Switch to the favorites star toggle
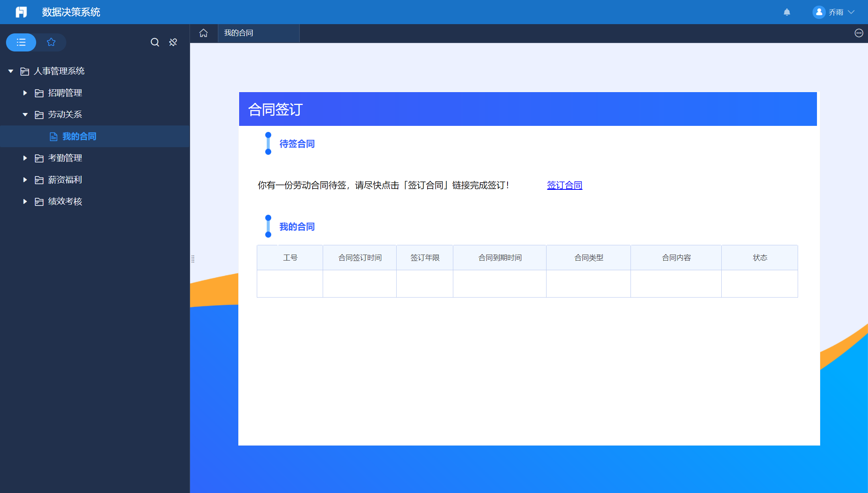This screenshot has height=493, width=868. 51,42
